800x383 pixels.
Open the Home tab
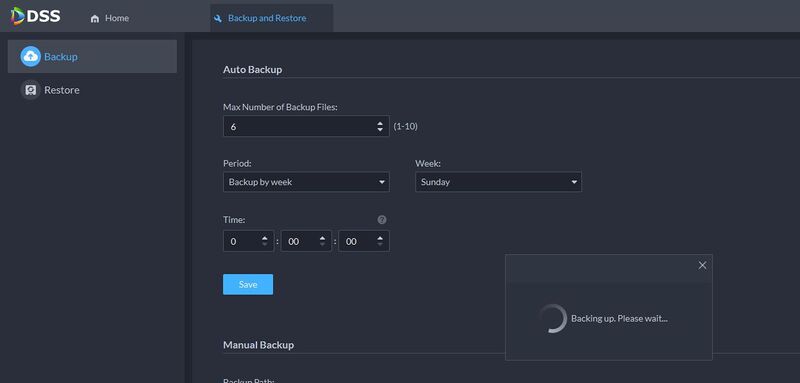(x=109, y=18)
